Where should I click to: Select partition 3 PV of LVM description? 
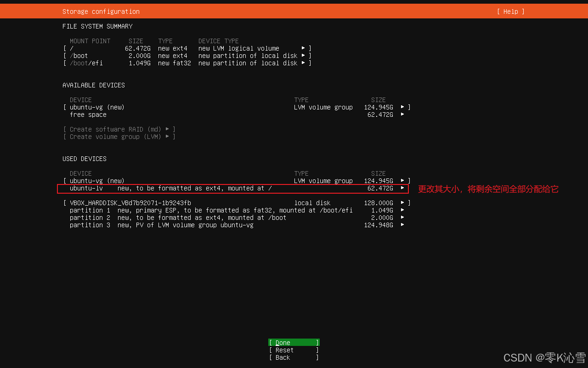186,225
